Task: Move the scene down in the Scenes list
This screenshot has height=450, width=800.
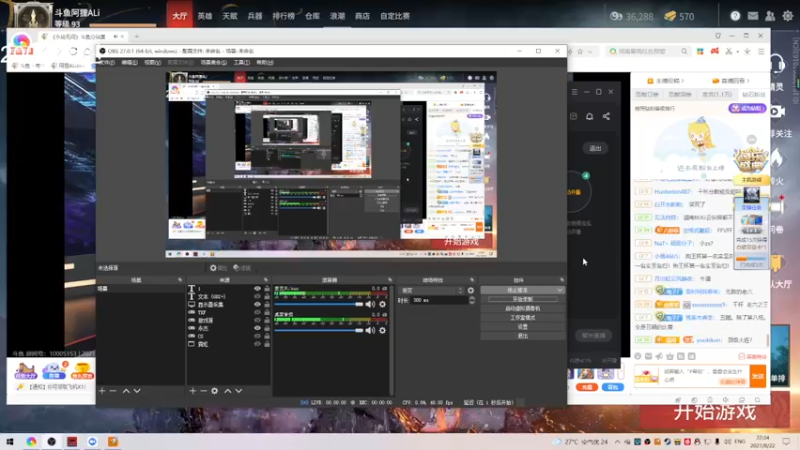Action: tap(137, 391)
